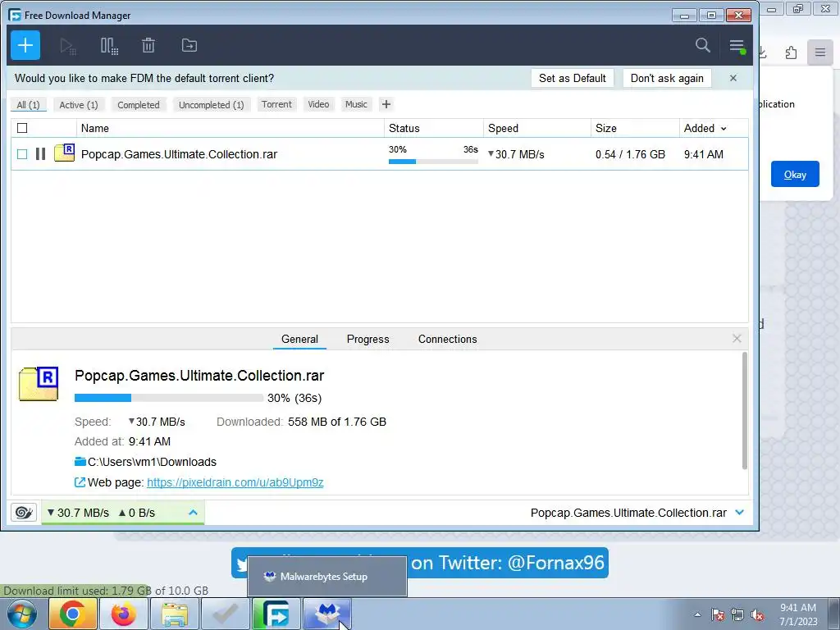Viewport: 840px width, 630px height.
Task: Switch to the General details tab
Action: pos(299,339)
